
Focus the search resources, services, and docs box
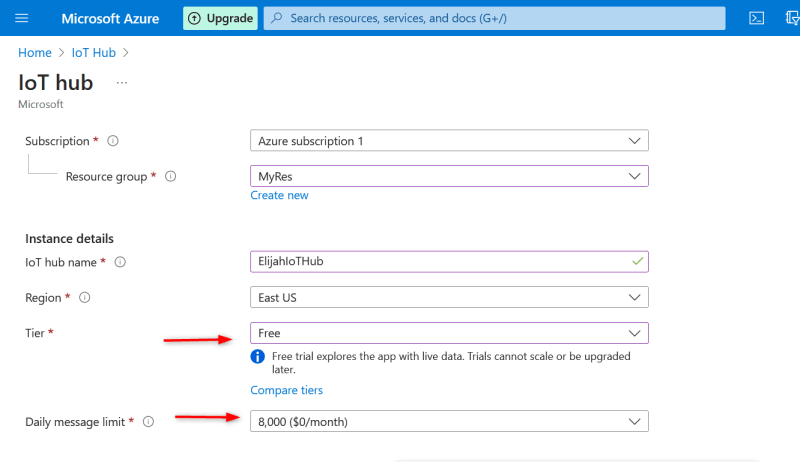pos(494,18)
